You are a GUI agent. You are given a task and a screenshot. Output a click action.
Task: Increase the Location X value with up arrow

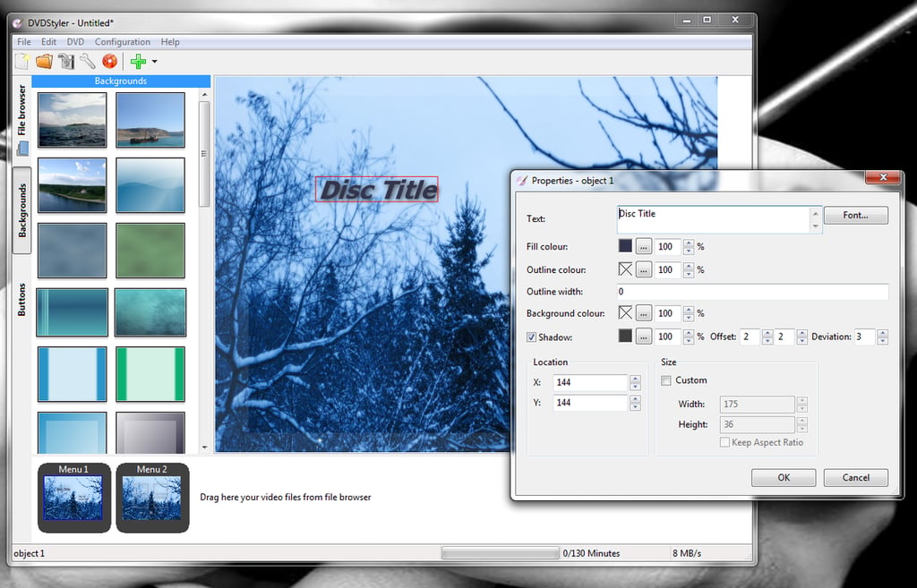pyautogui.click(x=635, y=379)
